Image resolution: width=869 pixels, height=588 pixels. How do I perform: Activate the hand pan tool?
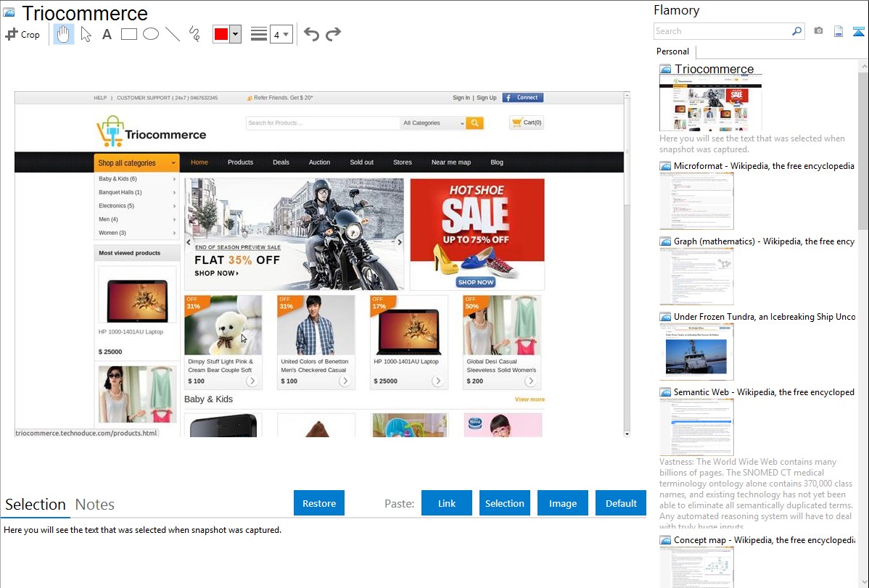(x=64, y=34)
